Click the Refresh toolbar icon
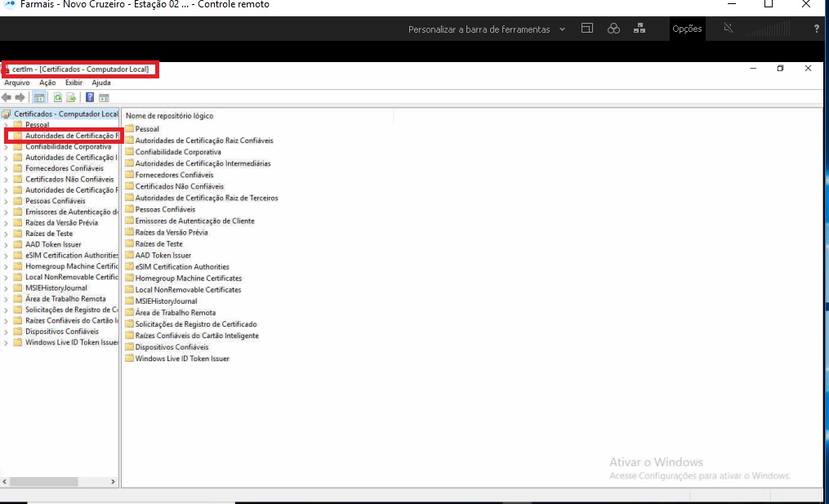 click(x=58, y=98)
